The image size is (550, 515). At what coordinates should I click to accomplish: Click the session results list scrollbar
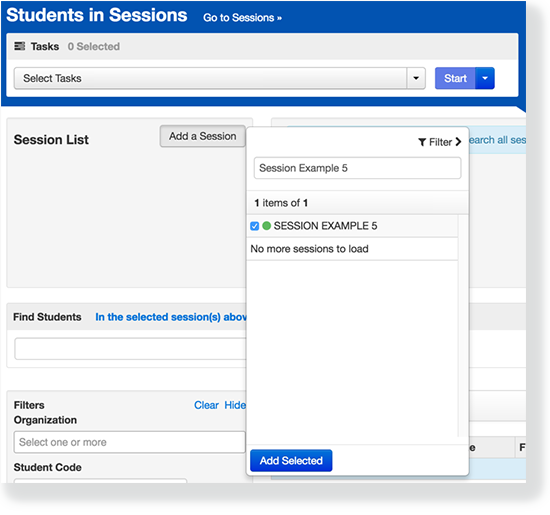point(463,326)
